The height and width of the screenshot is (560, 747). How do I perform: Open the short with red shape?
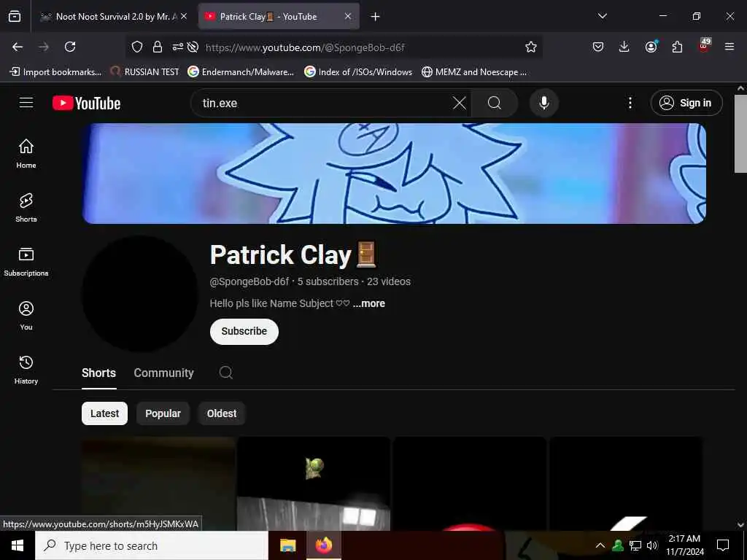pyautogui.click(x=470, y=483)
